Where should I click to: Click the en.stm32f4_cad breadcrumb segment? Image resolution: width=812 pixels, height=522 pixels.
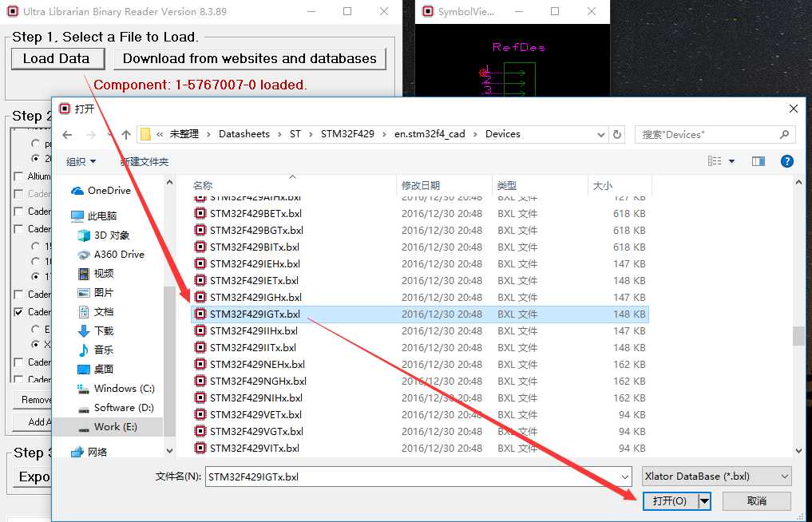click(x=430, y=134)
